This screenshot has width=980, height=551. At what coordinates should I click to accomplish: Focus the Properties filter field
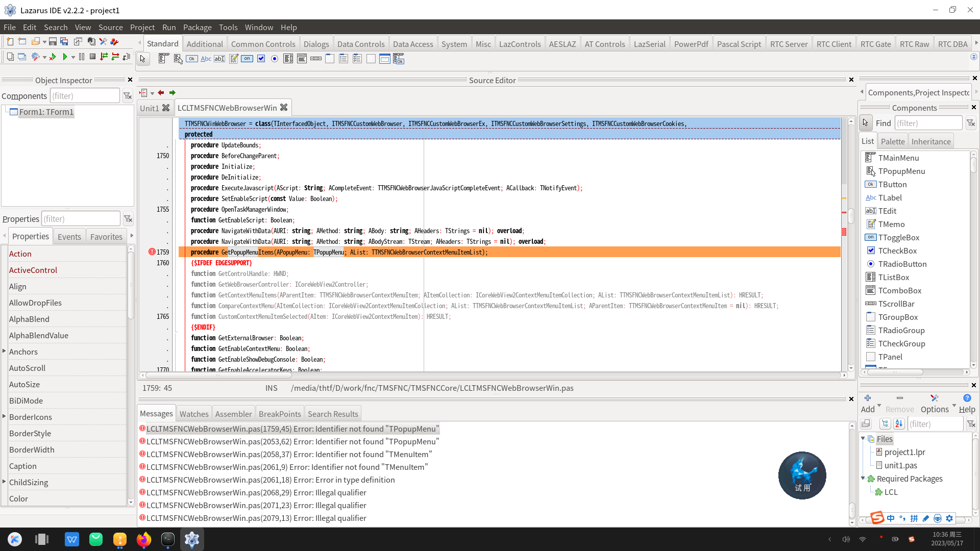click(x=81, y=218)
